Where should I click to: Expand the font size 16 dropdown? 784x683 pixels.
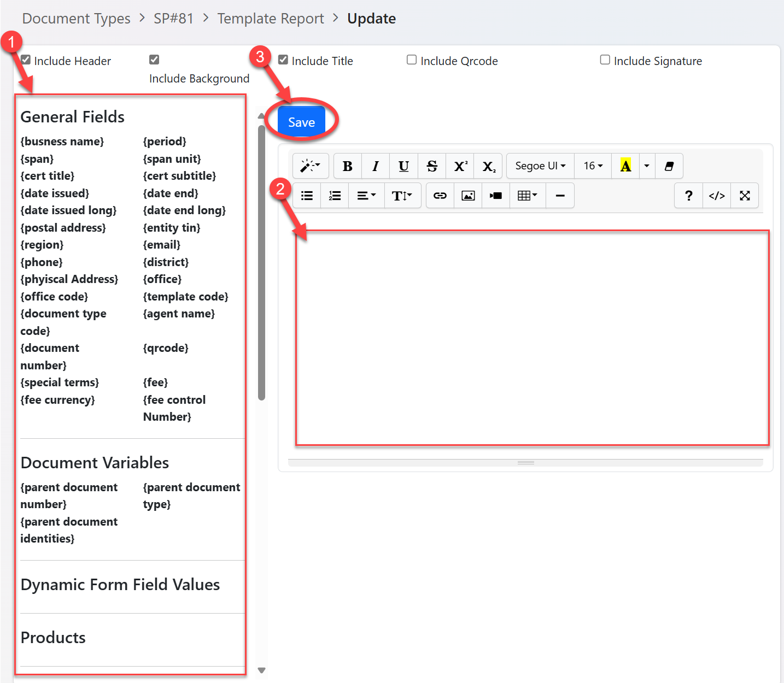[593, 166]
